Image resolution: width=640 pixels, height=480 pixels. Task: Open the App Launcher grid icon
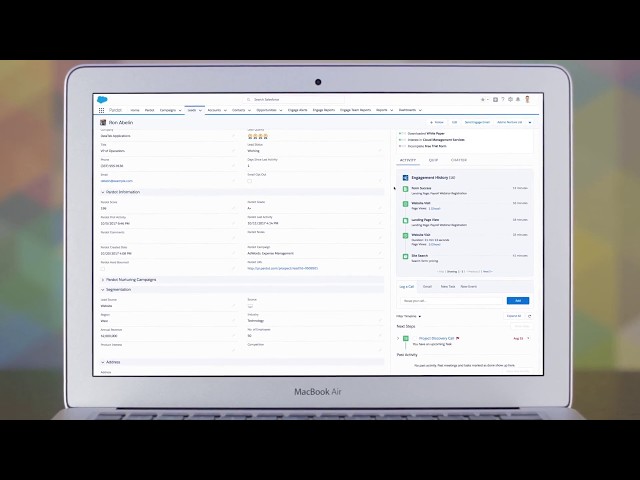(x=101, y=110)
